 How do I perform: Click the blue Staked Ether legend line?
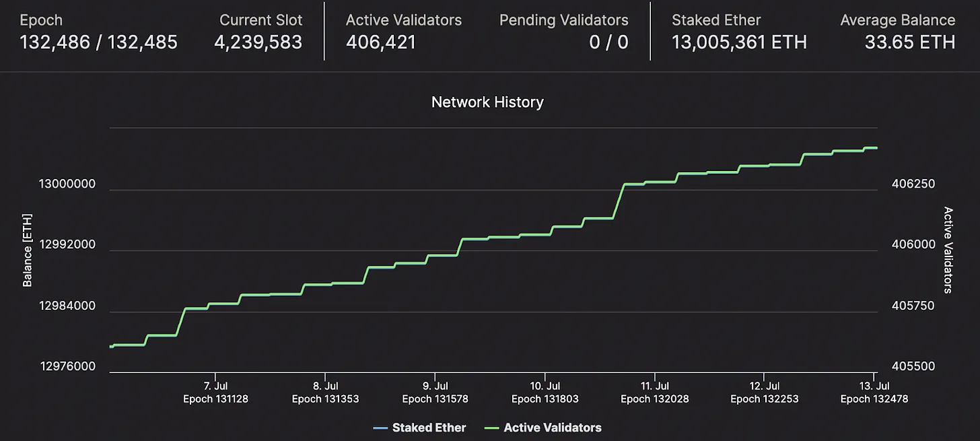[x=380, y=428]
